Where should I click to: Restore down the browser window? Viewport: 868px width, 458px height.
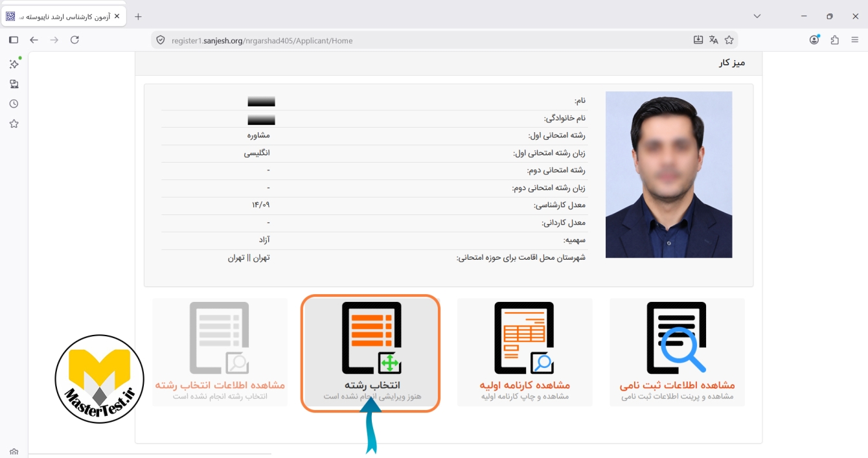[829, 16]
